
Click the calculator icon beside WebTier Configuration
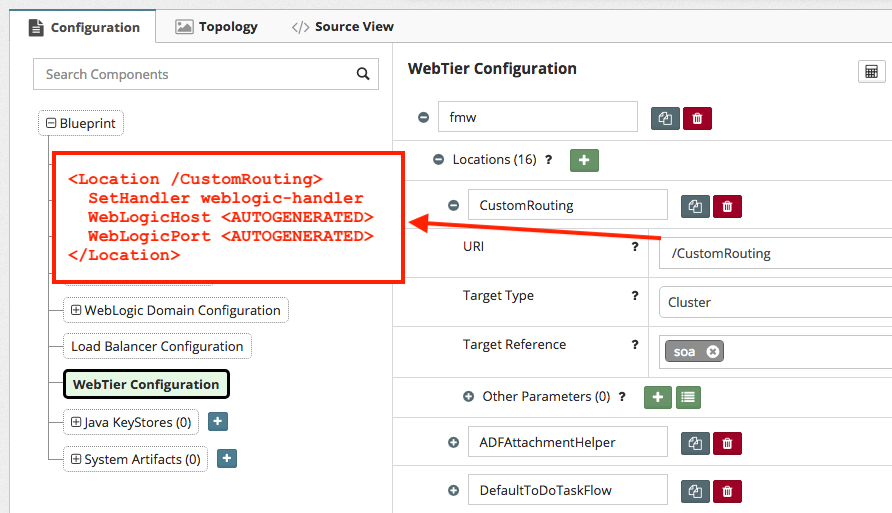[872, 72]
